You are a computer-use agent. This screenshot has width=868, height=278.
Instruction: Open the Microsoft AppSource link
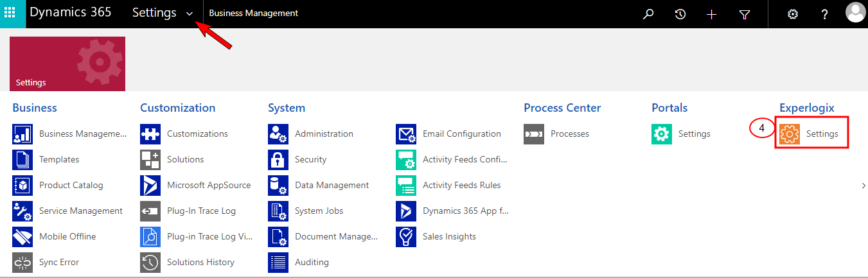click(209, 186)
